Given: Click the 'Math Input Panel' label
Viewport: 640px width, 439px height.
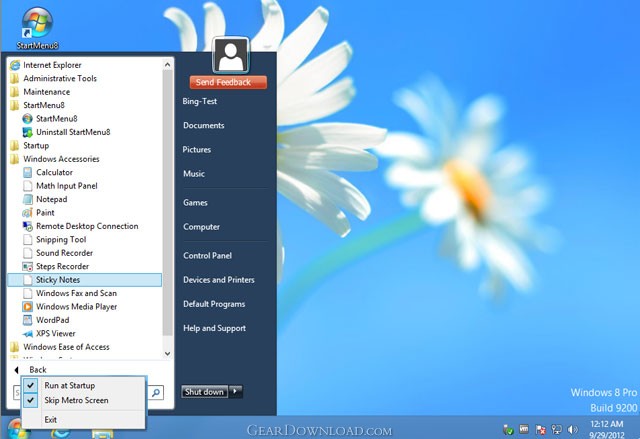Looking at the screenshot, I should (x=67, y=186).
